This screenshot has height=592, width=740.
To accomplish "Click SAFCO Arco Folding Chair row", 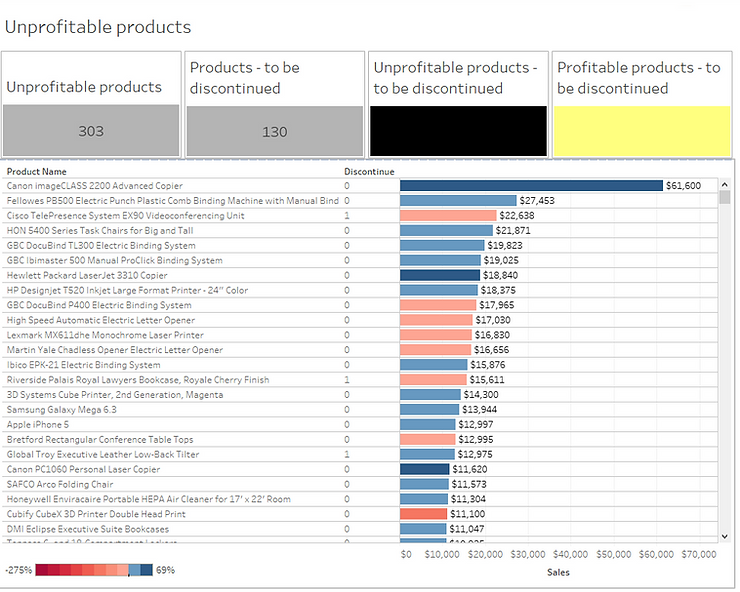I will click(60, 484).
